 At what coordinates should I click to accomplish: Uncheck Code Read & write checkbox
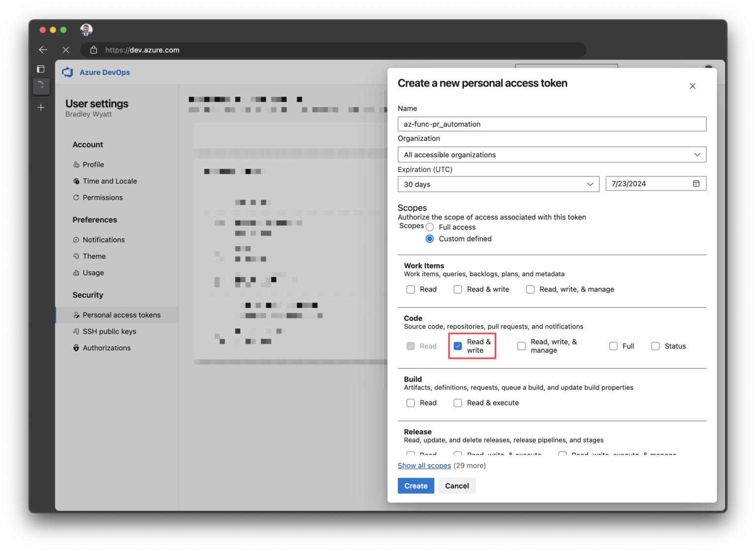coord(458,346)
